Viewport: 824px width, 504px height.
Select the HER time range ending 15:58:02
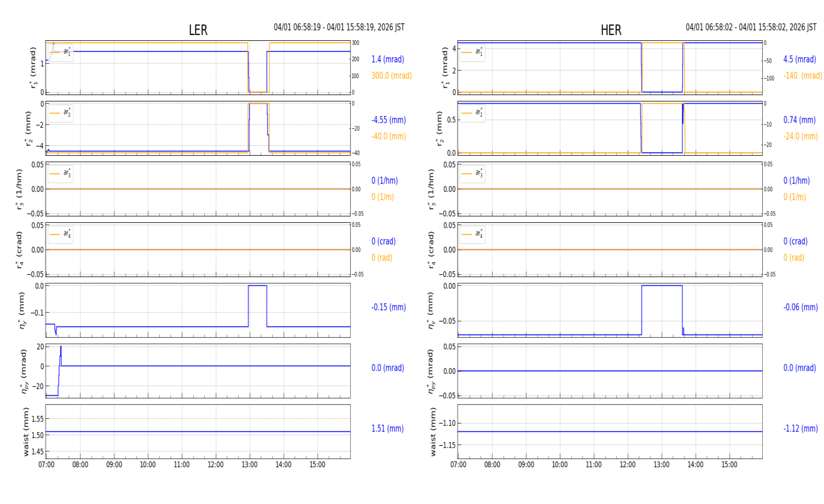point(751,27)
